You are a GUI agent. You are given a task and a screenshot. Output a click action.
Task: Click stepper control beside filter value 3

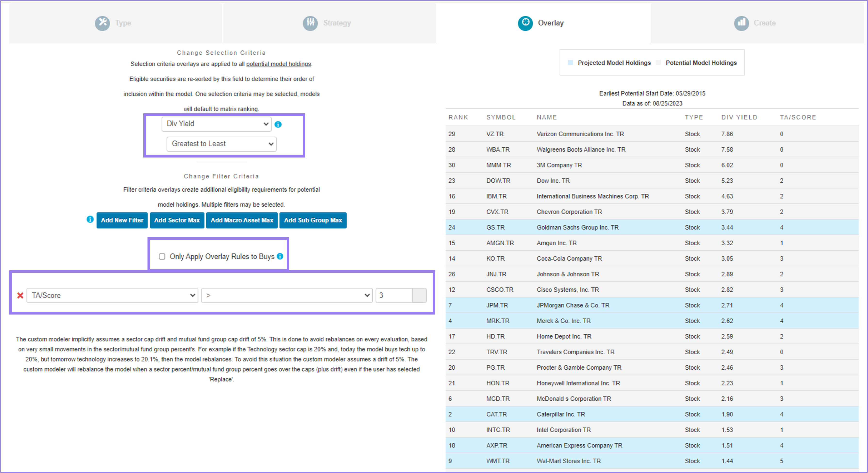419,295
